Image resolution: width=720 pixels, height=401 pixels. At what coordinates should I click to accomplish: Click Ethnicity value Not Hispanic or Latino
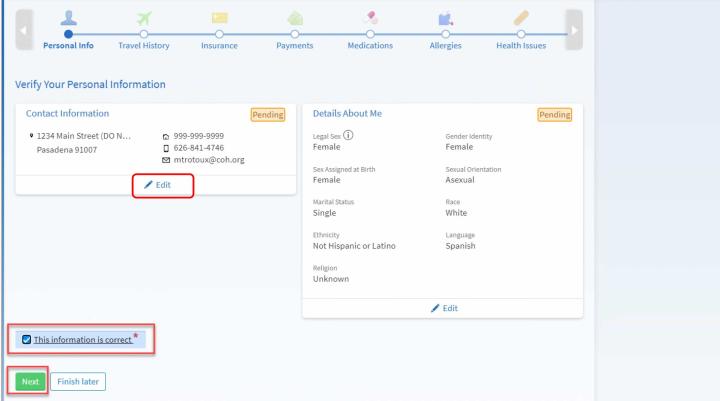coord(354,246)
